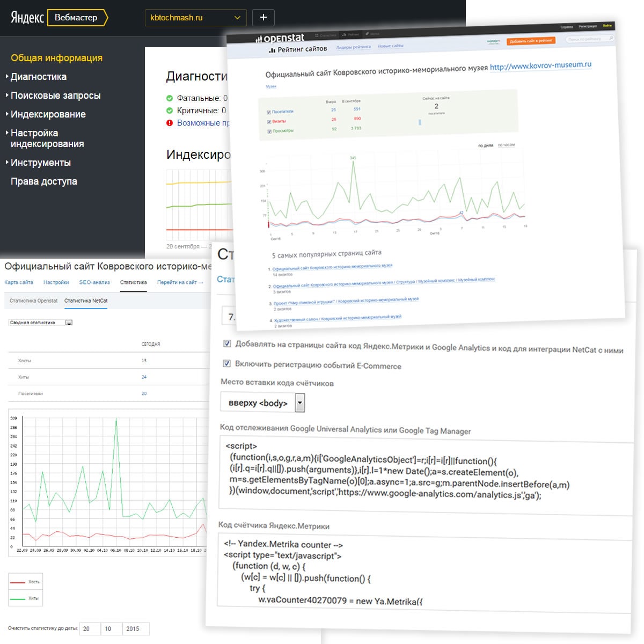
Task: Open the kbtochmash.ru site dropdown
Action: 196,18
